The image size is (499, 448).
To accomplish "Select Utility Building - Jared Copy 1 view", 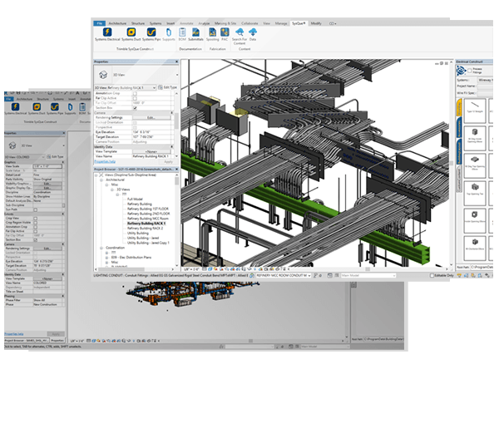I will [x=148, y=243].
